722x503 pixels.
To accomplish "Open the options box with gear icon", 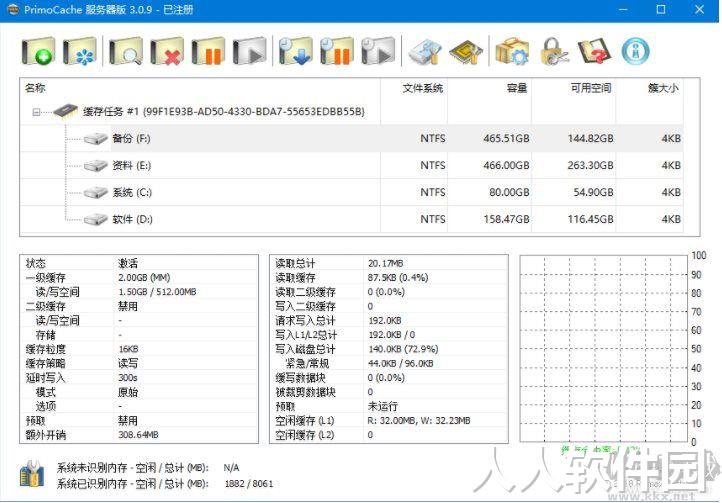I will pos(512,51).
